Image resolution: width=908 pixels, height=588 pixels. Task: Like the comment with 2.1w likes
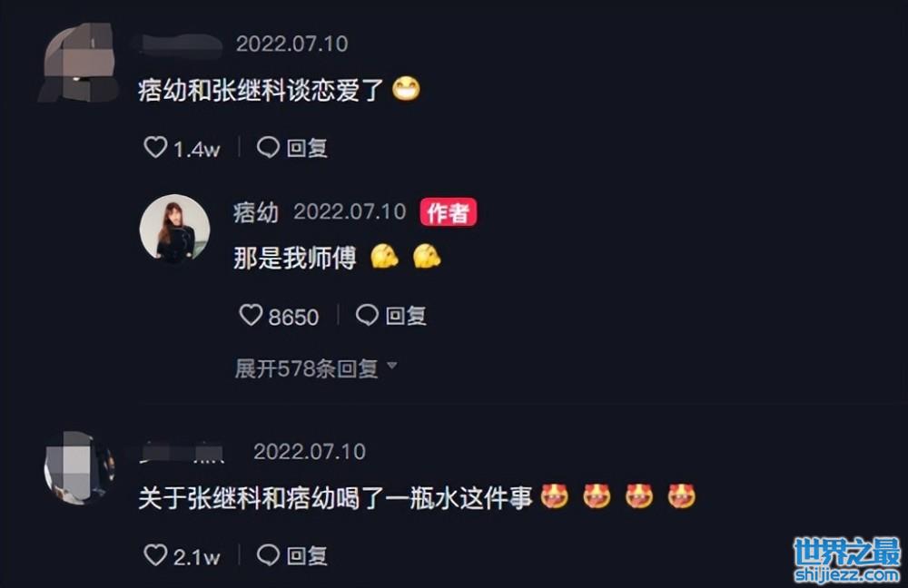tap(155, 555)
